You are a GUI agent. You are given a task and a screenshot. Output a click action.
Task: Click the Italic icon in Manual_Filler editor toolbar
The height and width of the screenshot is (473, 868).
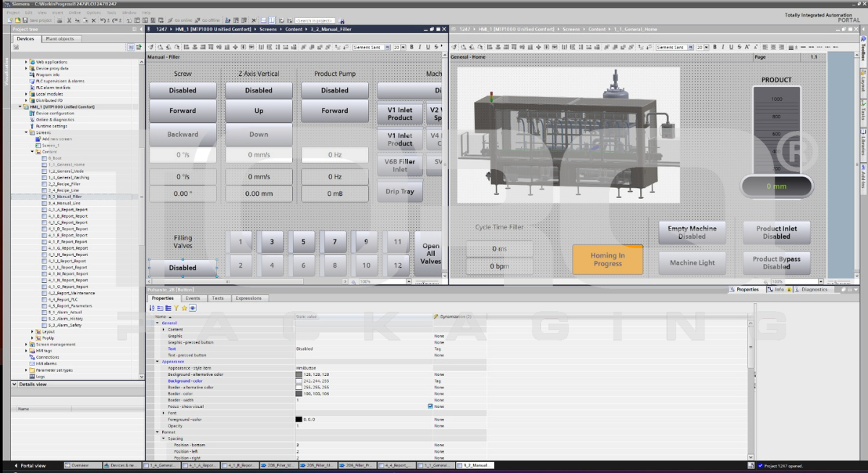click(x=419, y=47)
